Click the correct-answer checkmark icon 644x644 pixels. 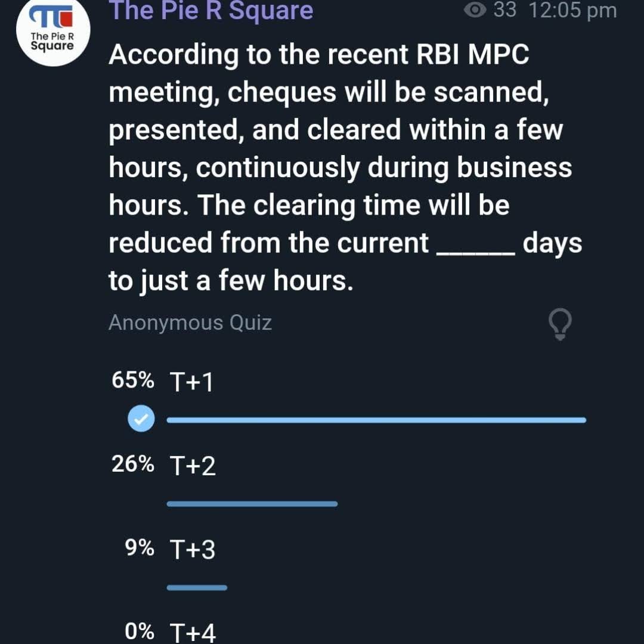pyautogui.click(x=141, y=420)
